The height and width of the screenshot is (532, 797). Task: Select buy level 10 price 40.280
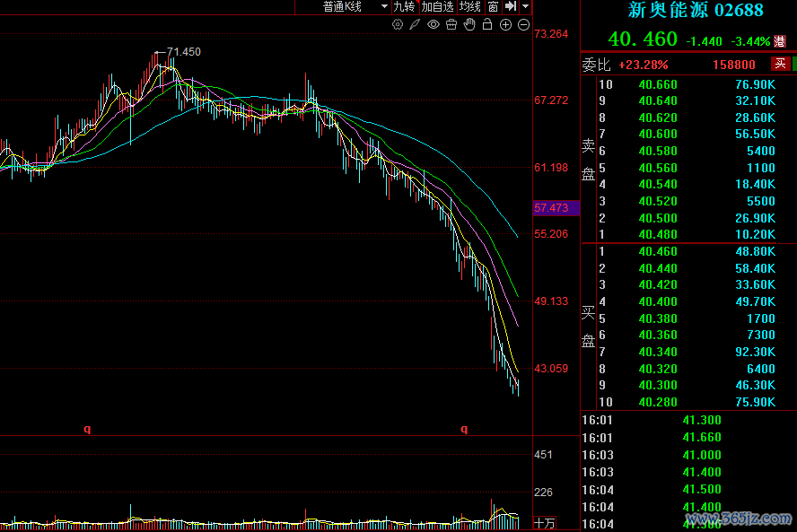(658, 402)
